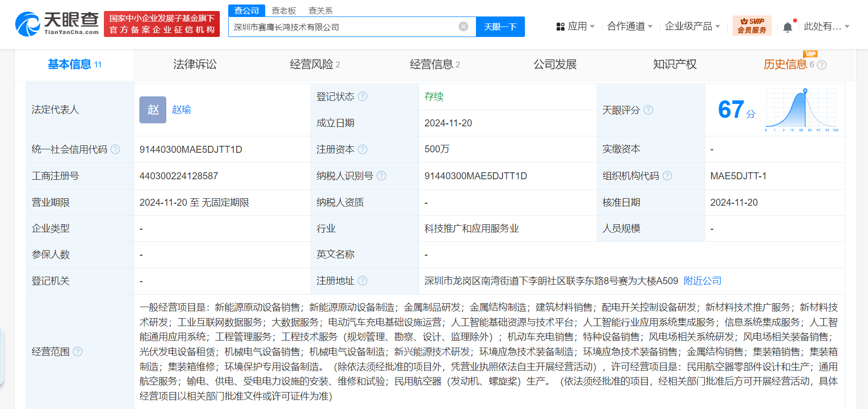Viewport: 868px width, 409px height.
Task: Expand the 合作通道 dropdown
Action: [629, 26]
